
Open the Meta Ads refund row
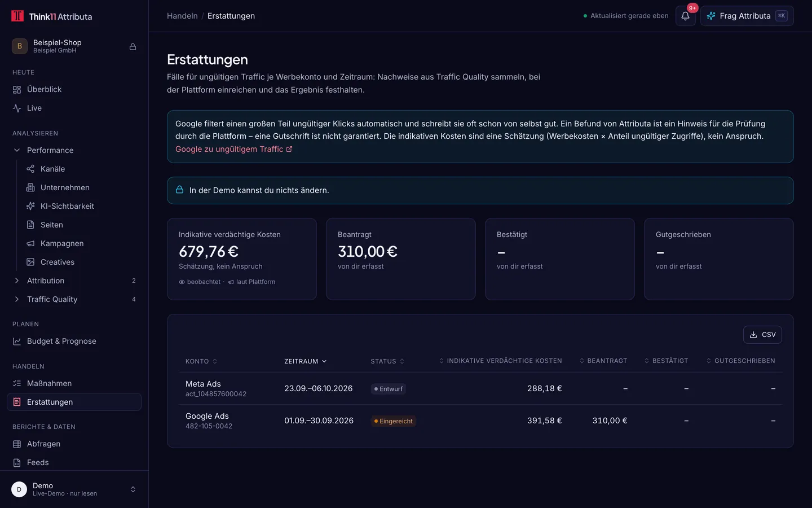(x=480, y=388)
